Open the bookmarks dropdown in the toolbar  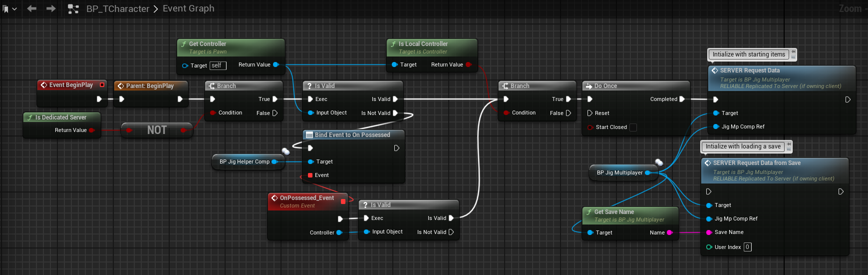click(x=9, y=9)
